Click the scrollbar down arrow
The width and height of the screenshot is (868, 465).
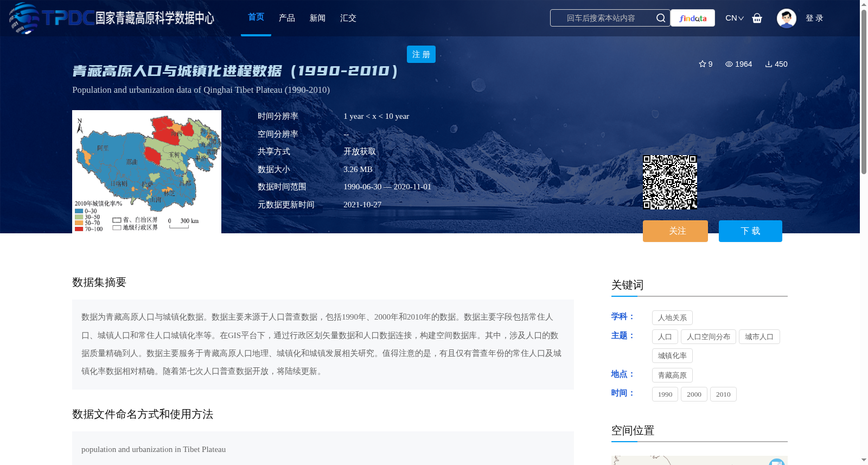(x=864, y=460)
